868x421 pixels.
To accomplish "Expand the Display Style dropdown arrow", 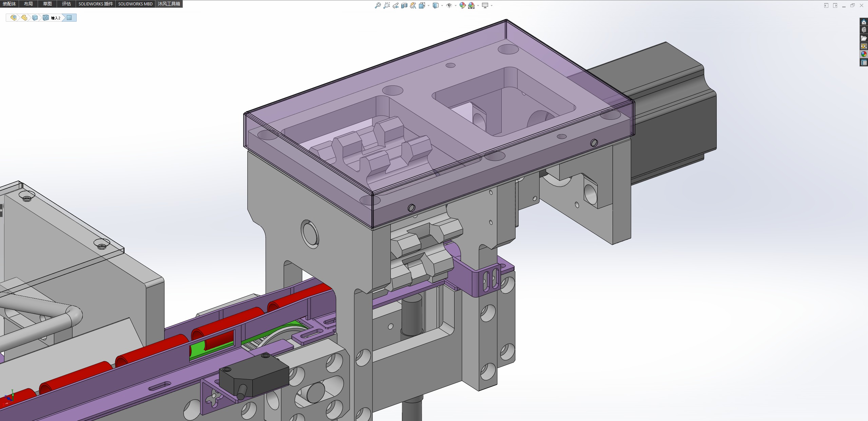I will 442,5.
